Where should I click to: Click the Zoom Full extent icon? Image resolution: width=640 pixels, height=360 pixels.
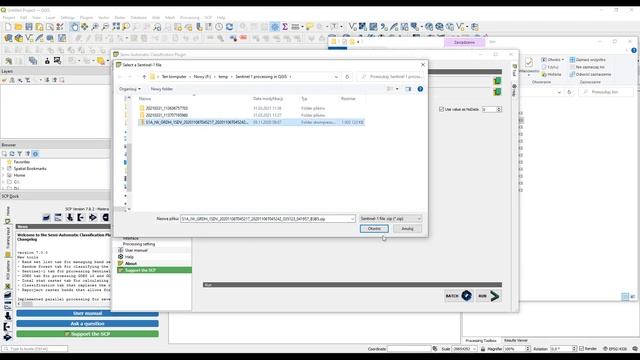[x=116, y=27]
